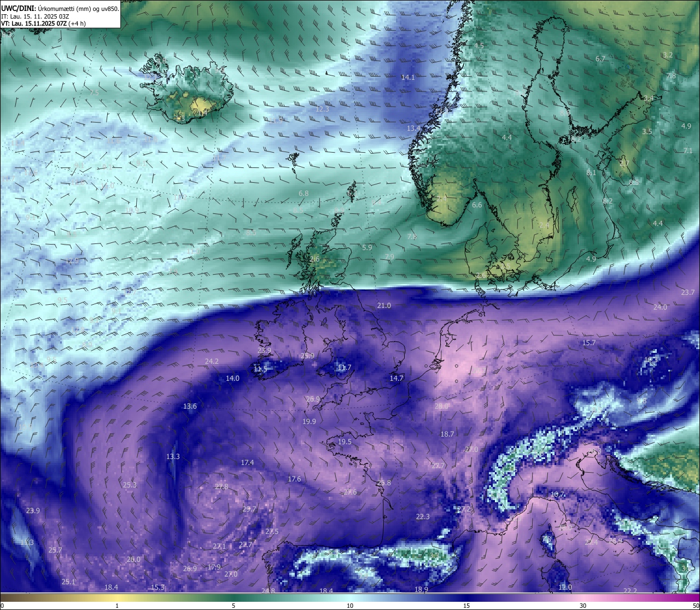This screenshot has width=700, height=610.
Task: Click the '0' tick on the color scale
Action: 2,606
